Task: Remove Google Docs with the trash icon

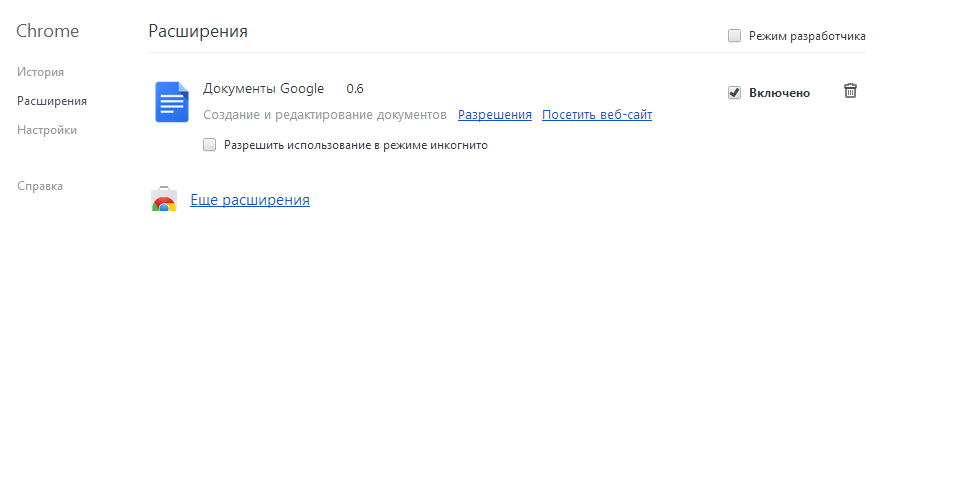Action: (x=850, y=91)
